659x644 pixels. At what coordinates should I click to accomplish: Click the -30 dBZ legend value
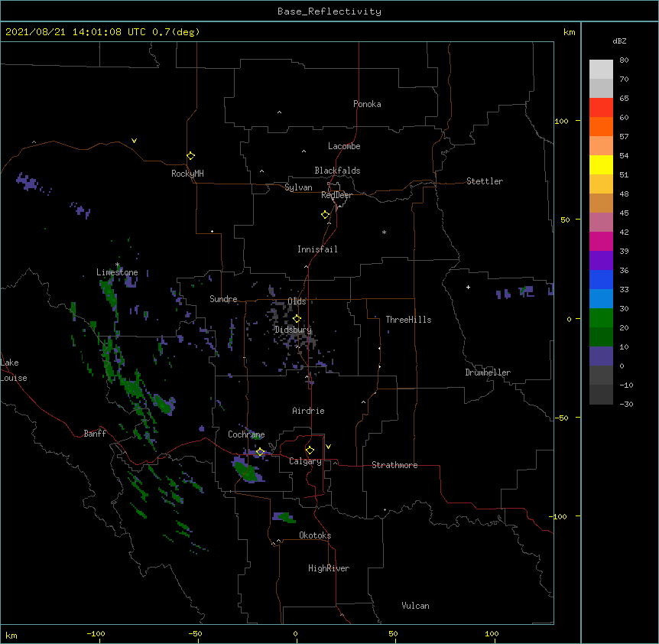(626, 404)
